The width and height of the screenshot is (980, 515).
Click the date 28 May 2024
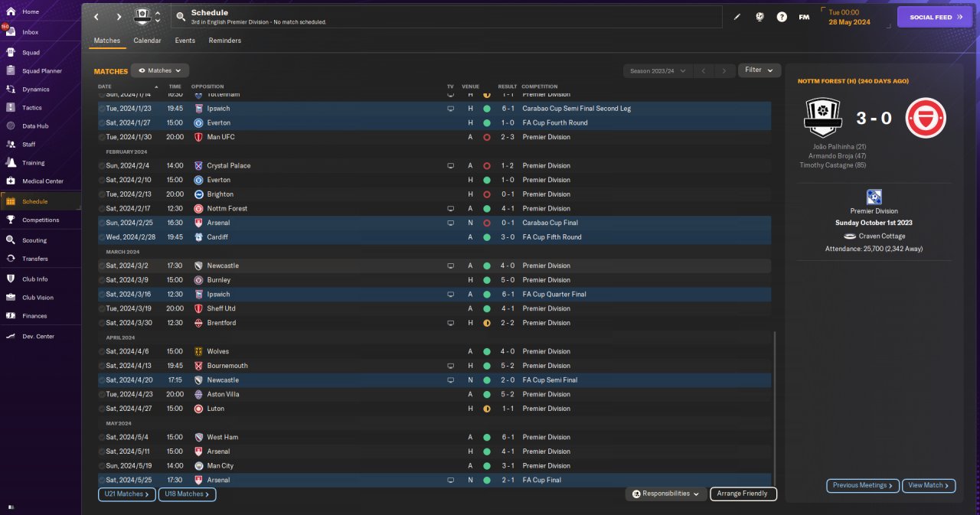coord(848,21)
